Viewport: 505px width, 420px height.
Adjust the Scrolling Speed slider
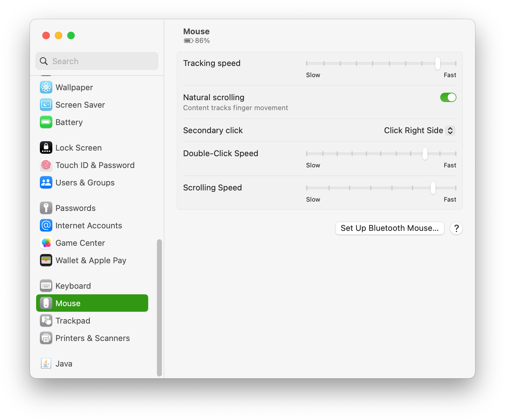(x=381, y=188)
